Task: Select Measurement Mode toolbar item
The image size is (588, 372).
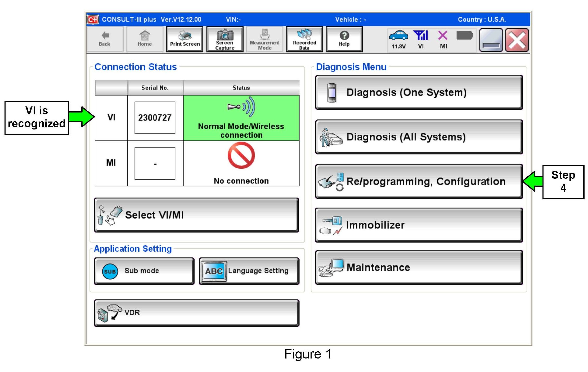Action: point(264,39)
